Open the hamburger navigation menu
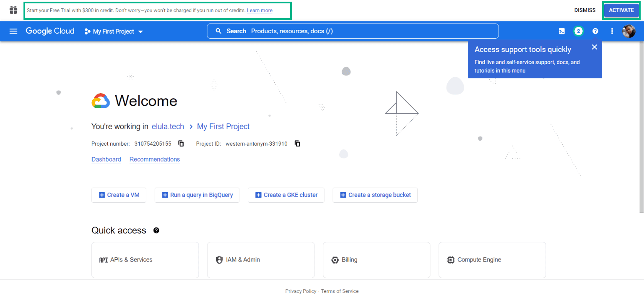The height and width of the screenshot is (303, 644). [13, 31]
